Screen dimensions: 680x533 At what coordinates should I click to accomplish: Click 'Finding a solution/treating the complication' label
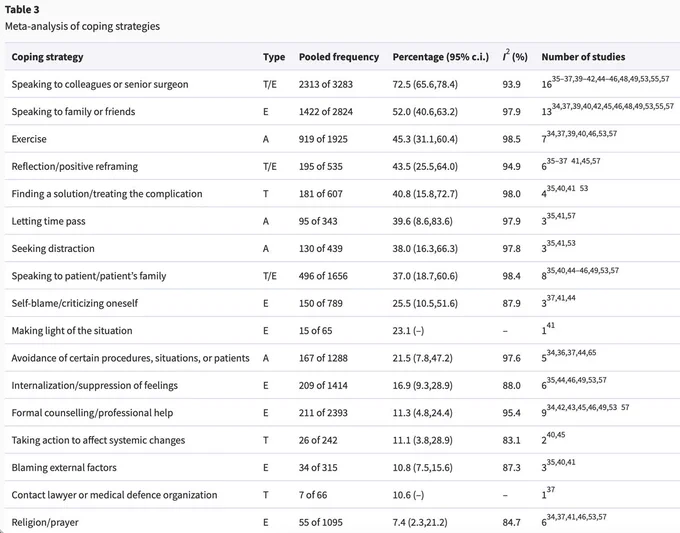point(107,194)
